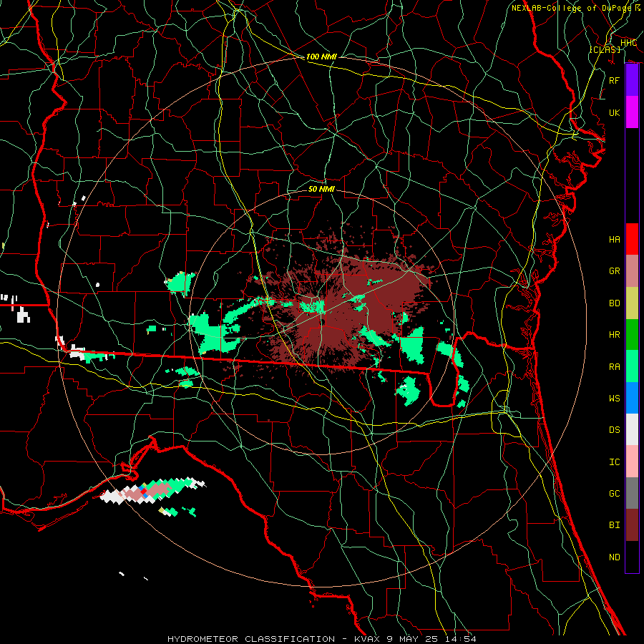
Task: Click the ND black legend swatch
Action: pos(632,557)
